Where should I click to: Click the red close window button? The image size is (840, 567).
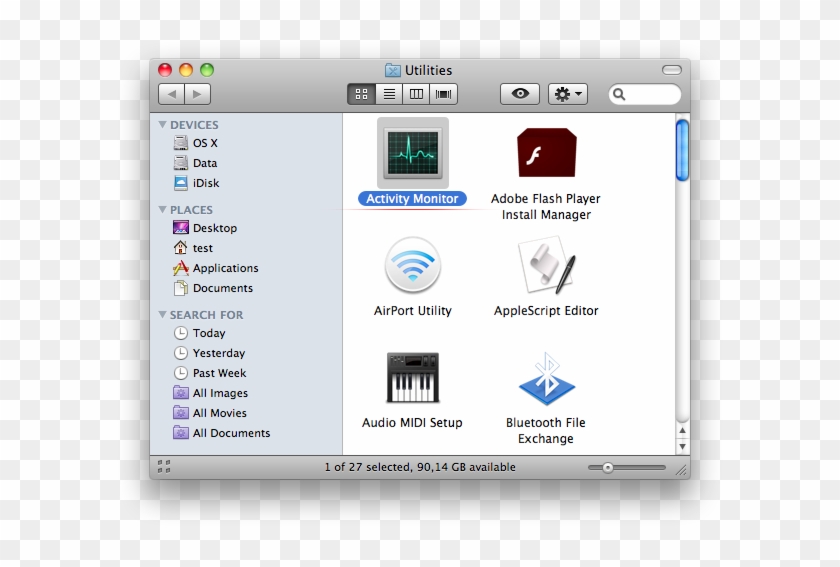(165, 70)
